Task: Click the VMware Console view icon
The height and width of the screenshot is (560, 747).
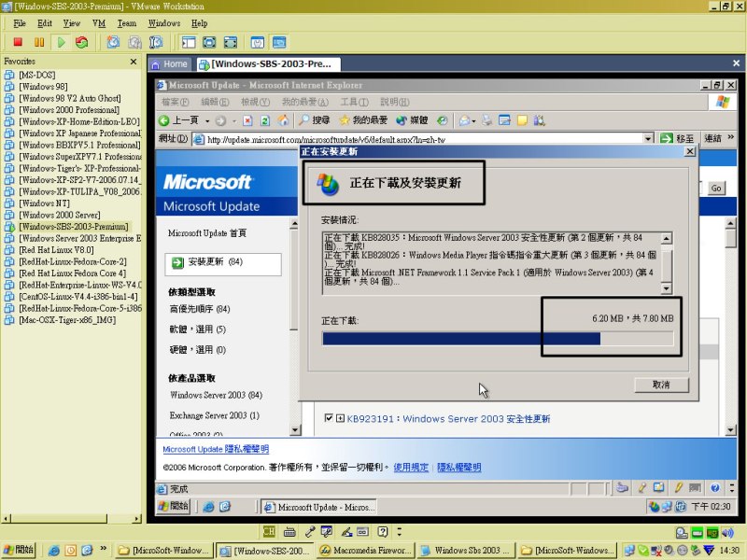Action: tap(279, 42)
